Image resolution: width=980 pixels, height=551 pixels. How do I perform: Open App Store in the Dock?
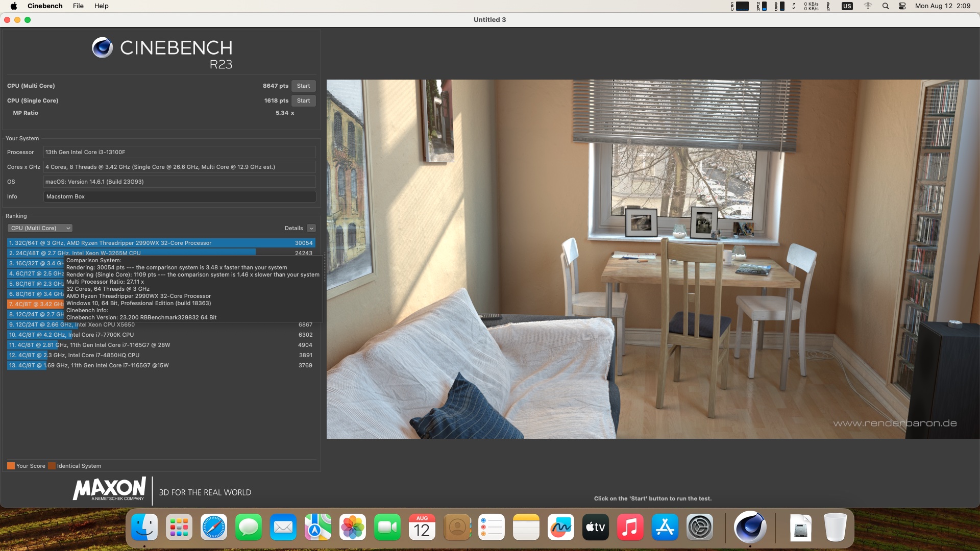[665, 527]
